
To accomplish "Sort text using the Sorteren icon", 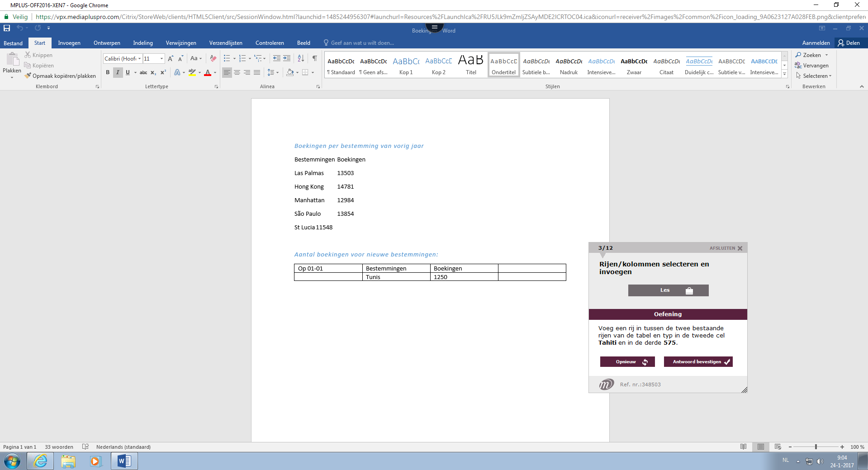I will (300, 59).
